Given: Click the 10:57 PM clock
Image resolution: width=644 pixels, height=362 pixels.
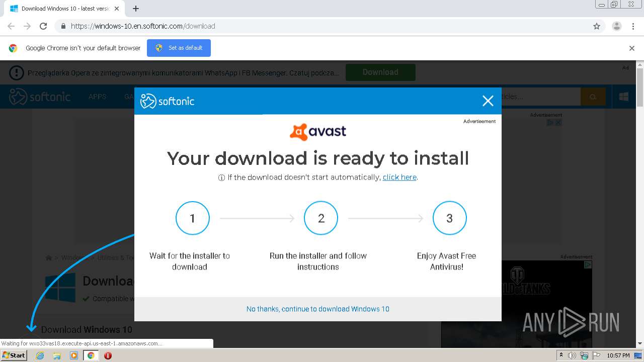Looking at the screenshot, I should (x=618, y=355).
